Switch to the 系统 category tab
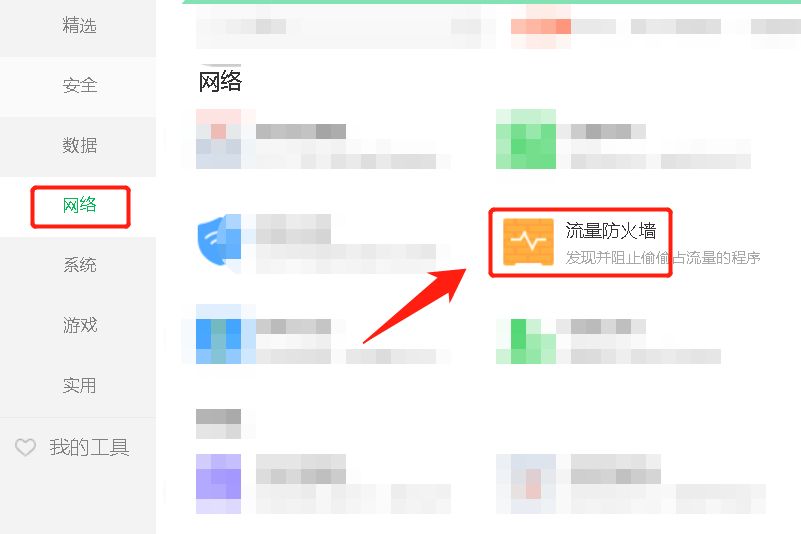The height and width of the screenshot is (534, 801). tap(78, 265)
